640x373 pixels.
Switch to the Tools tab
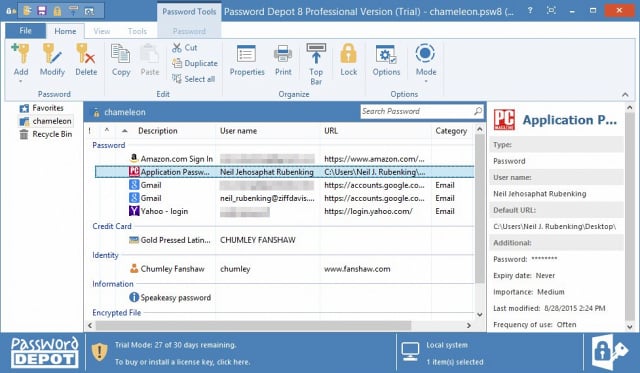[x=137, y=31]
